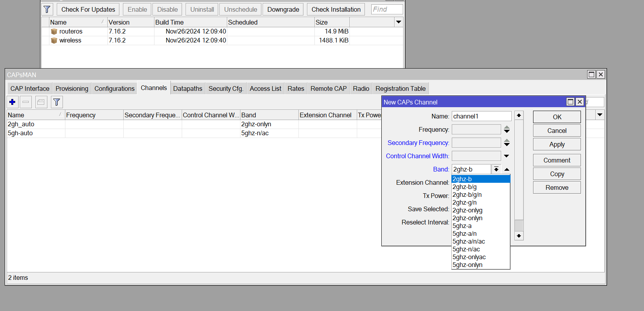Switch to the CAP Interface tab
The image size is (644, 311).
tap(30, 88)
